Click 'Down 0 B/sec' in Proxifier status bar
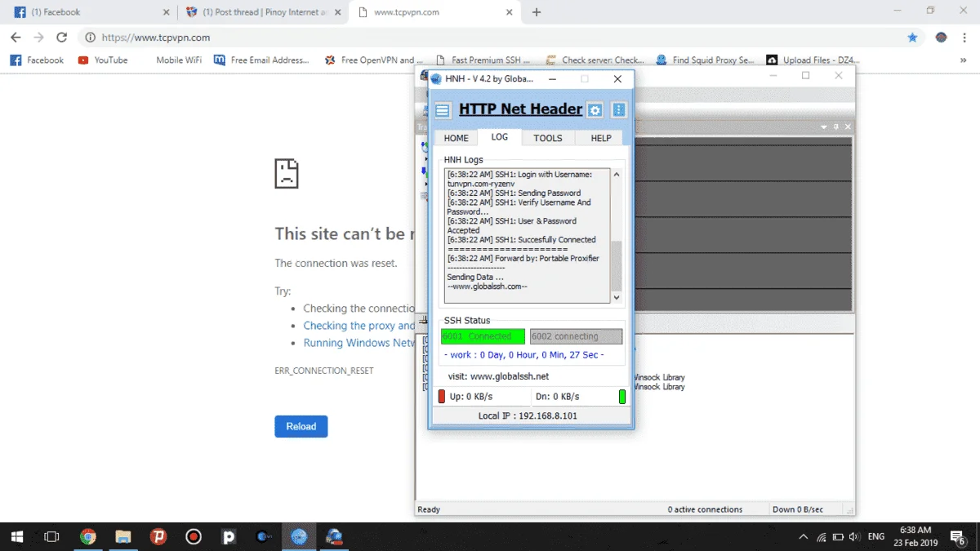The height and width of the screenshot is (551, 980). 798,509
